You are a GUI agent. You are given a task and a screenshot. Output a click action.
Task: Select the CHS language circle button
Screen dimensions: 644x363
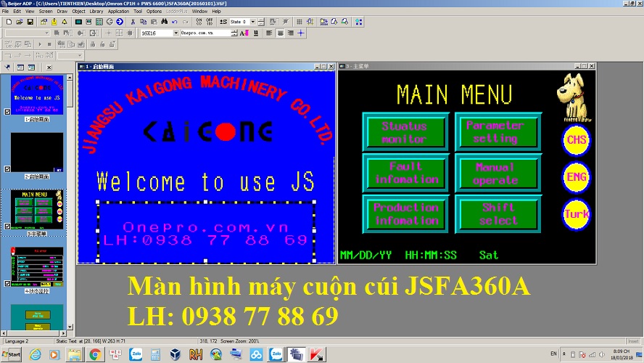pos(577,141)
